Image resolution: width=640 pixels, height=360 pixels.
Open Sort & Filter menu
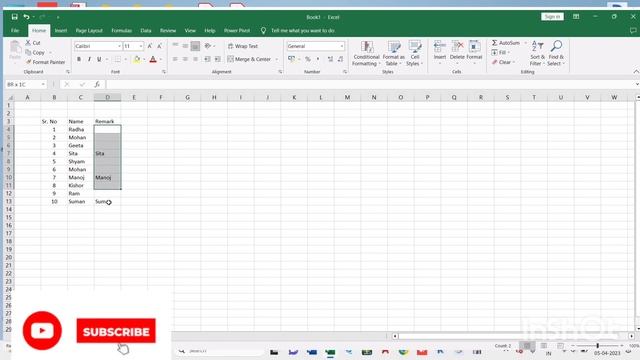coord(538,53)
